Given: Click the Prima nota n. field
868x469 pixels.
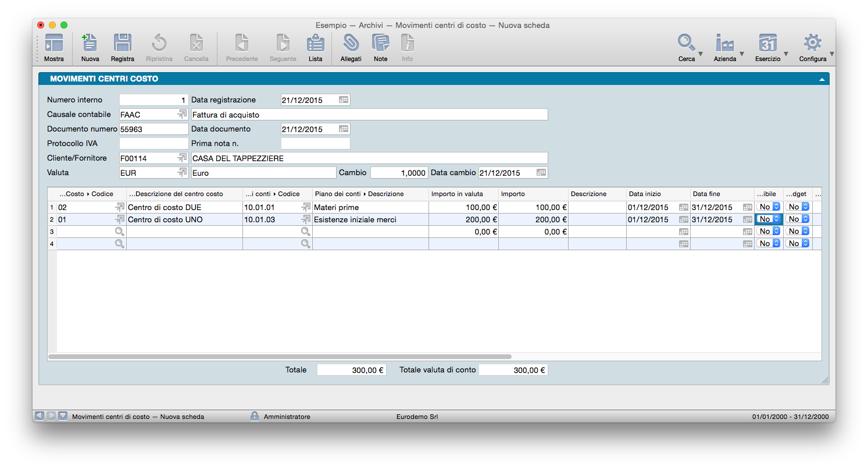Looking at the screenshot, I should [316, 144].
